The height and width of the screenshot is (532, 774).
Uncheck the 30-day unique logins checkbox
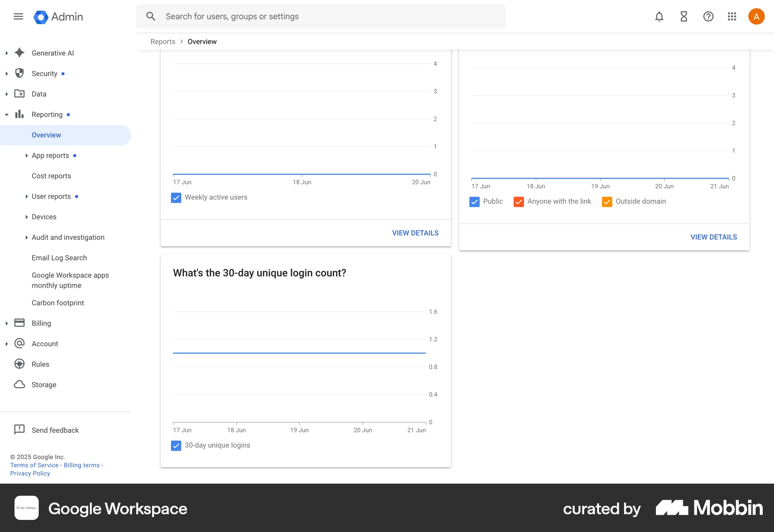coord(176,445)
